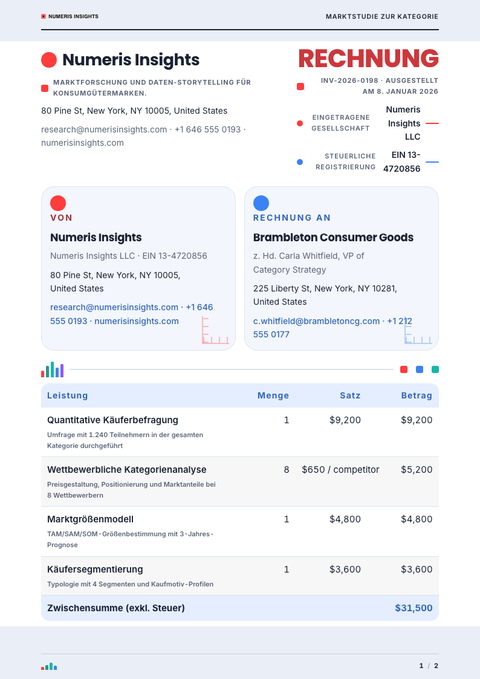Click the $5,200 amount cell

point(416,470)
